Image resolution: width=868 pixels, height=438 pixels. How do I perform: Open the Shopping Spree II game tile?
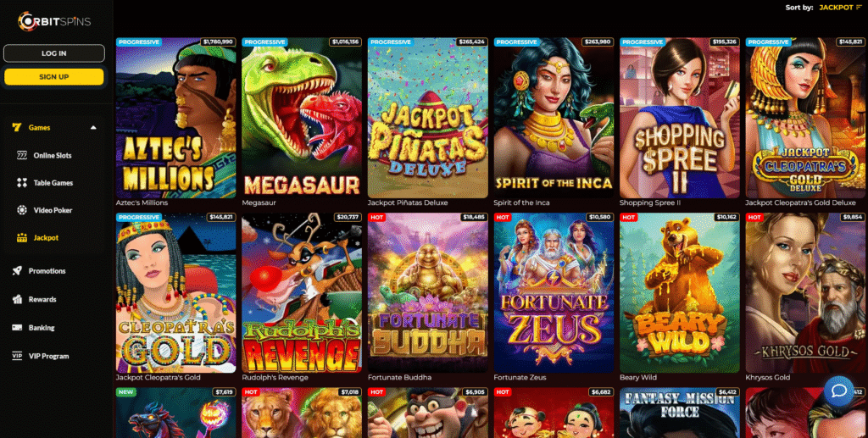click(x=680, y=118)
